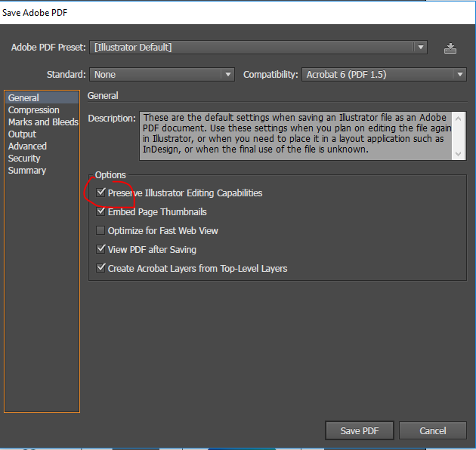
Task: Switch to the Output category
Action: (x=42, y=134)
